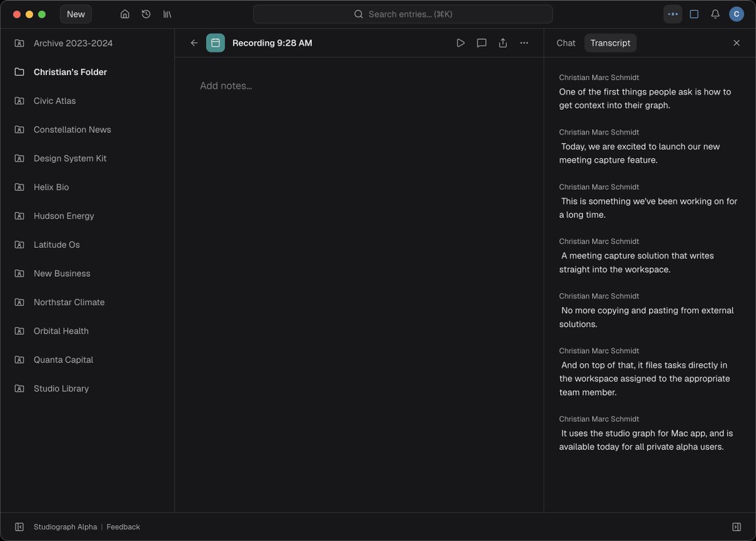Click the three-dots button beside the window icon
The image size is (756, 541).
[673, 14]
